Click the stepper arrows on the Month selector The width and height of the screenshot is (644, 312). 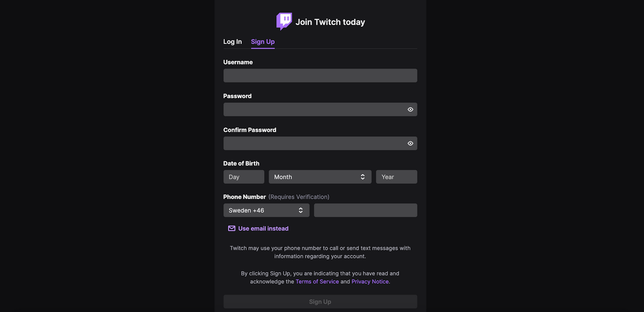(363, 177)
